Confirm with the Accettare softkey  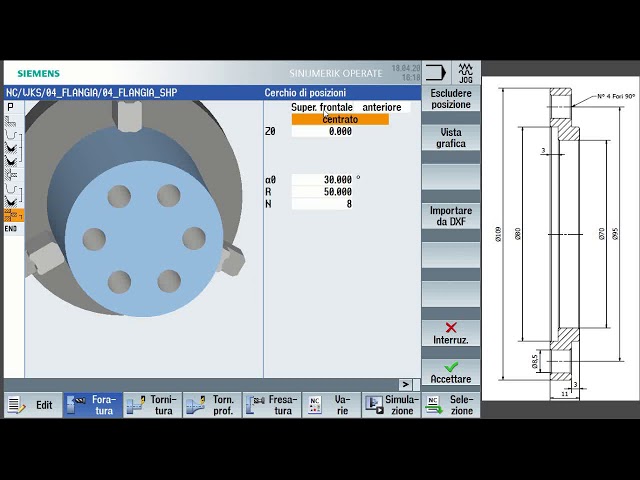click(x=451, y=372)
